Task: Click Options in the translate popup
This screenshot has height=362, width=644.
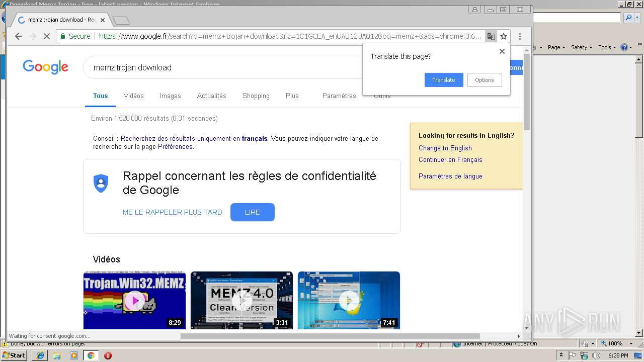Action: (x=485, y=80)
